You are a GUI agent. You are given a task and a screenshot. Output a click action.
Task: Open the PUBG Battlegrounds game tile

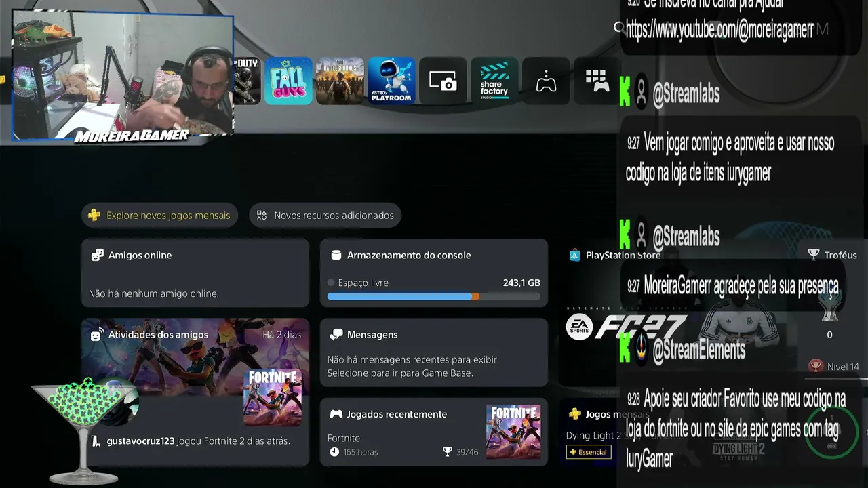click(340, 81)
